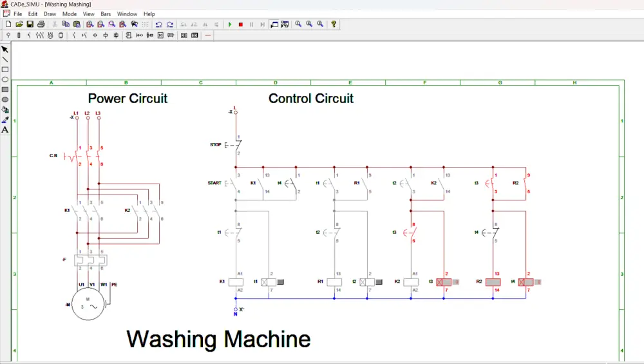
Task: Open the red wire connection tool
Action: tap(208, 35)
